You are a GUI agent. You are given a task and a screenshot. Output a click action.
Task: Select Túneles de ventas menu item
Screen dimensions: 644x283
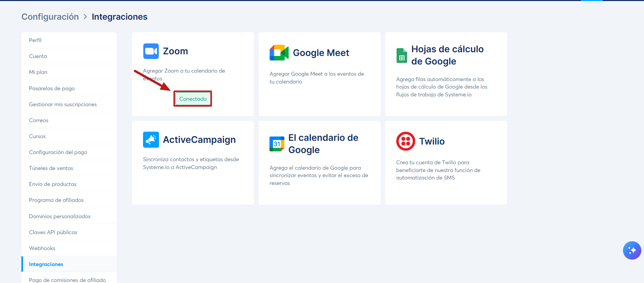click(69, 168)
